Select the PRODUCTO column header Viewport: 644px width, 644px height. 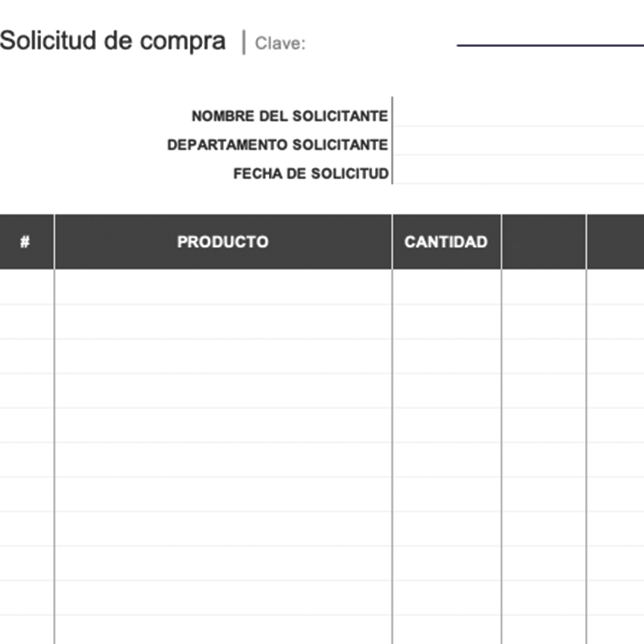point(223,242)
